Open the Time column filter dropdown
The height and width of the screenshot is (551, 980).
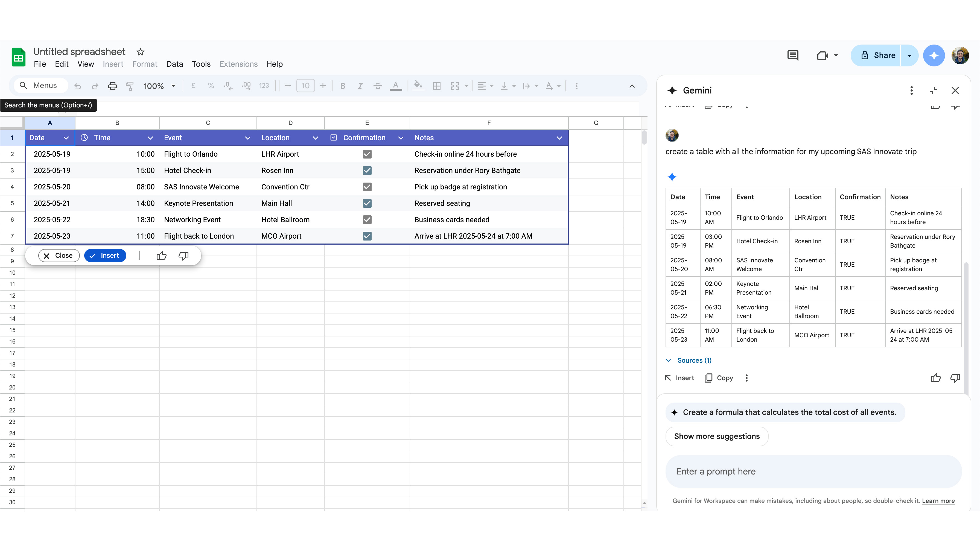tap(150, 138)
